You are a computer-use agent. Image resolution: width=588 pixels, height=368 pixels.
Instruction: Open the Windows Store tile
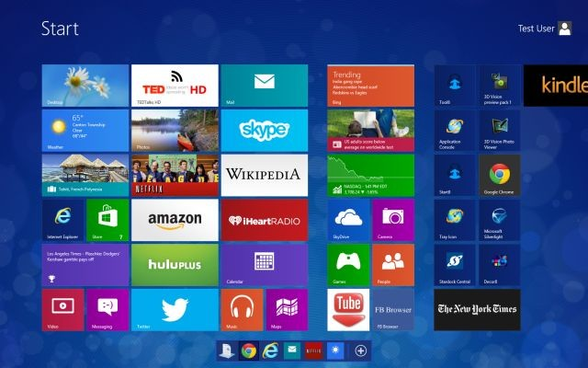pos(107,220)
